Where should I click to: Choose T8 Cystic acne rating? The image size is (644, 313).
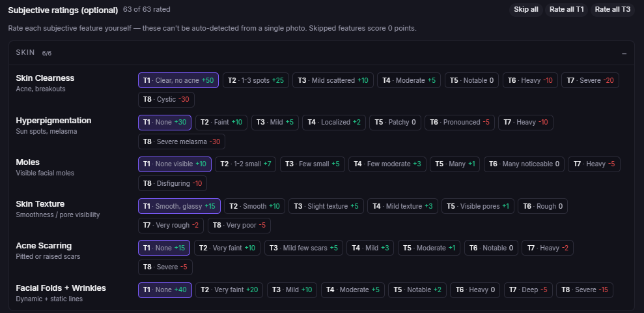[x=166, y=100]
